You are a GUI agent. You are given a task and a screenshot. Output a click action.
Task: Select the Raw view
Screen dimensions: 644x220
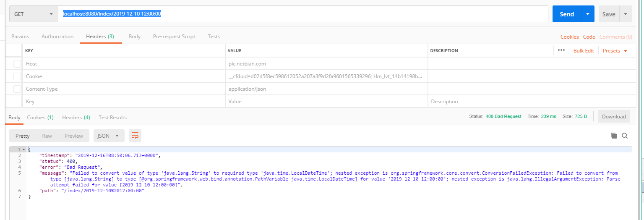47,136
